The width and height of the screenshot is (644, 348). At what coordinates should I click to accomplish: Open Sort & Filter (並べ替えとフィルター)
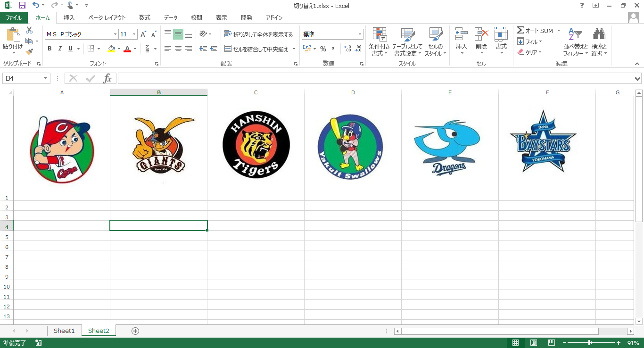click(x=576, y=42)
